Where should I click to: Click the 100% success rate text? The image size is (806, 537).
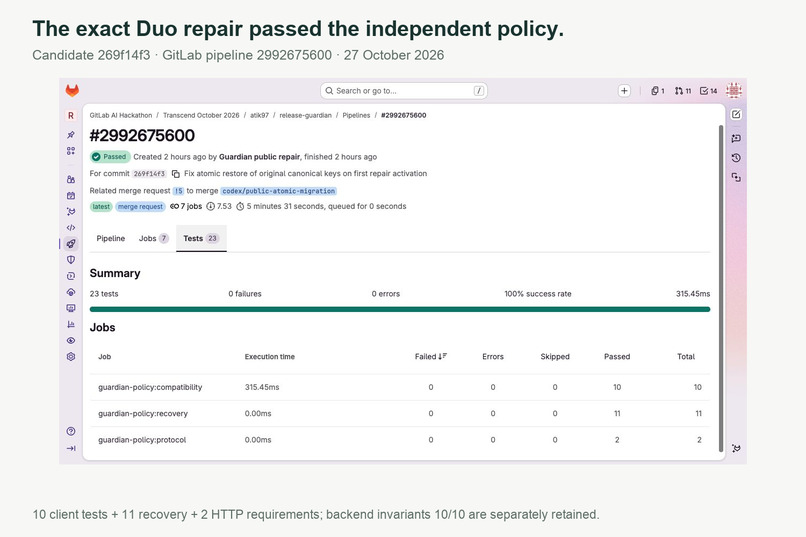pos(538,294)
